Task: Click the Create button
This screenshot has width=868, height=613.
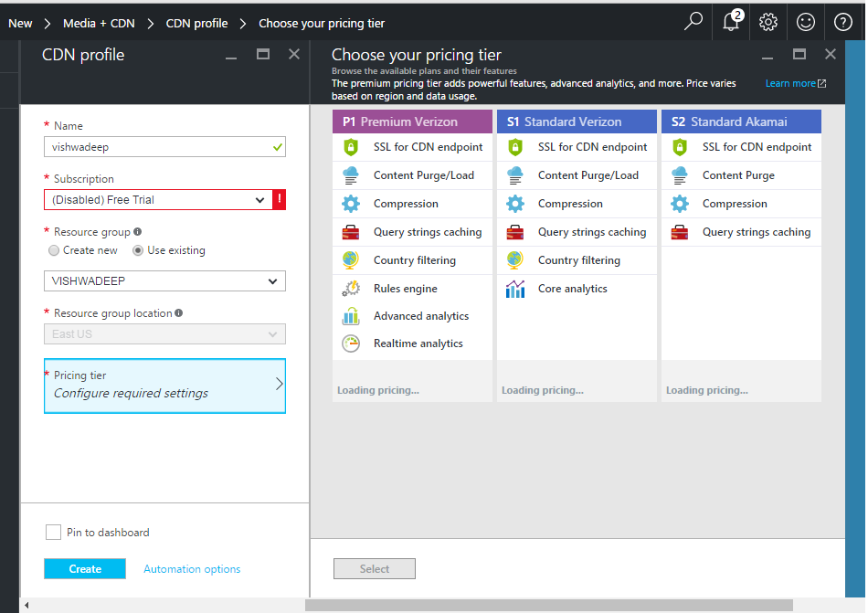Action: (85, 569)
